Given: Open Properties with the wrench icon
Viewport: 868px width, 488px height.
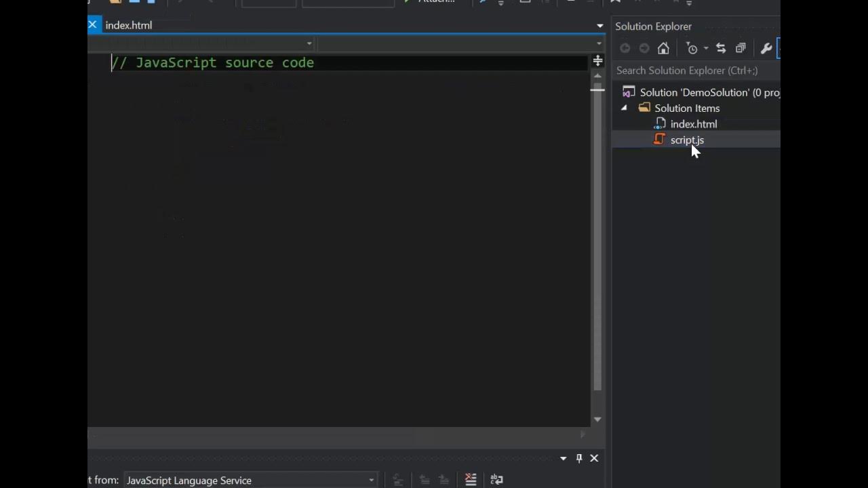Looking at the screenshot, I should pyautogui.click(x=766, y=48).
